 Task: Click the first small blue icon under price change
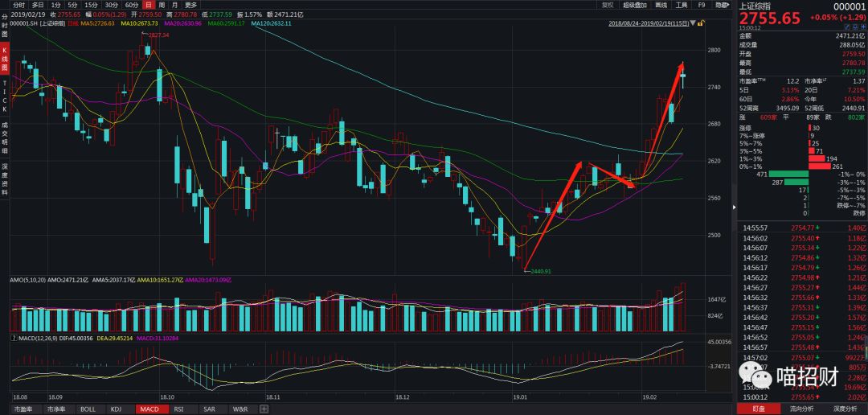pyautogui.click(x=847, y=26)
